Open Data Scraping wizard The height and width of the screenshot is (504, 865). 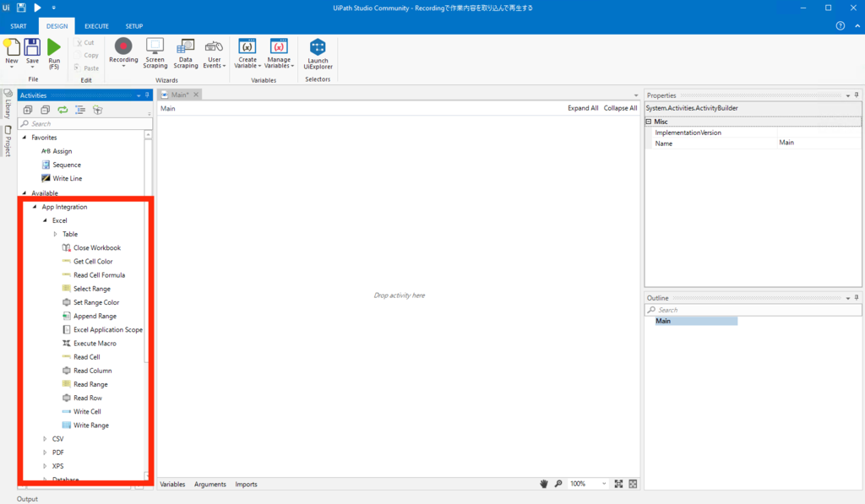(185, 53)
